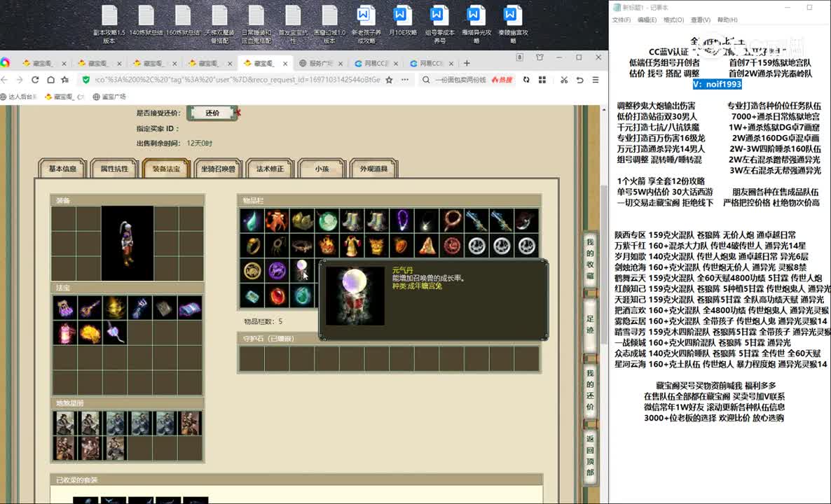The height and width of the screenshot is (504, 831).
Task: Click the browser search input field
Action: pos(460,79)
